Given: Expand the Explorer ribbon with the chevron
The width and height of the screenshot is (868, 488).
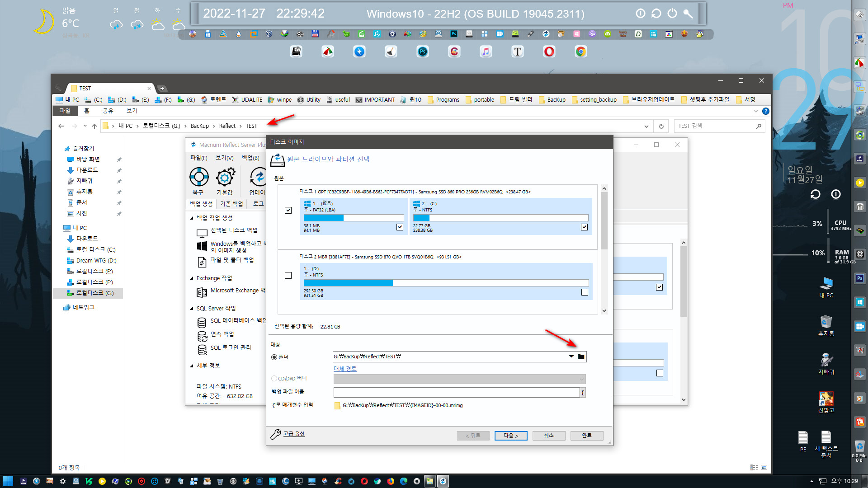Looking at the screenshot, I should [x=755, y=111].
